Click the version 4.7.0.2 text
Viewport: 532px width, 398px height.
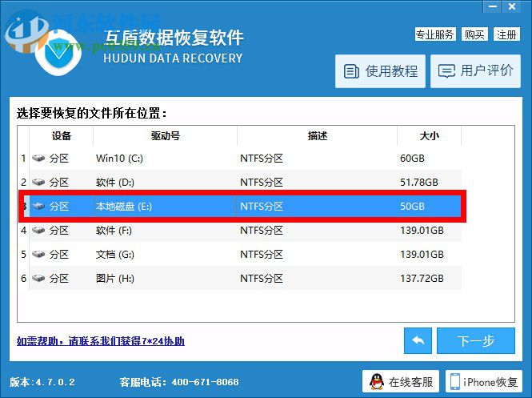(x=42, y=382)
